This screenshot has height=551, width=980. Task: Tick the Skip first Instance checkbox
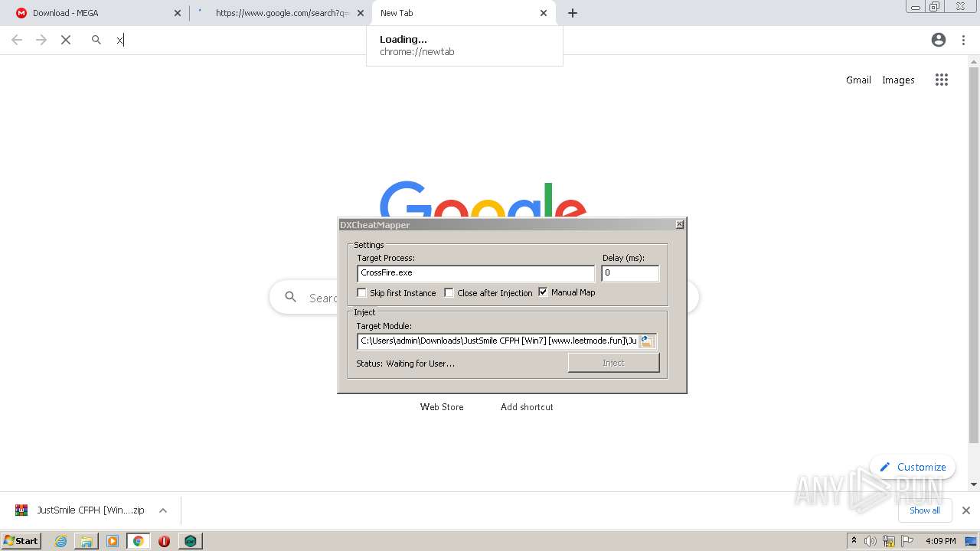(362, 292)
